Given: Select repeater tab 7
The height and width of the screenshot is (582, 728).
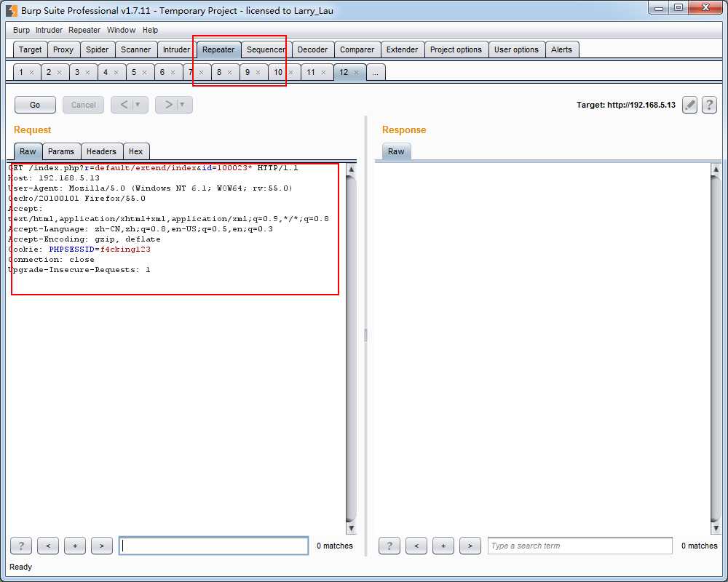Looking at the screenshot, I should coord(190,73).
